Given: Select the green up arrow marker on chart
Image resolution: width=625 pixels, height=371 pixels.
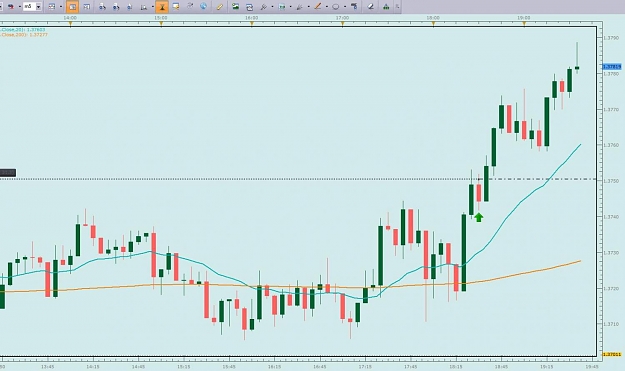Looking at the screenshot, I should coord(479,217).
